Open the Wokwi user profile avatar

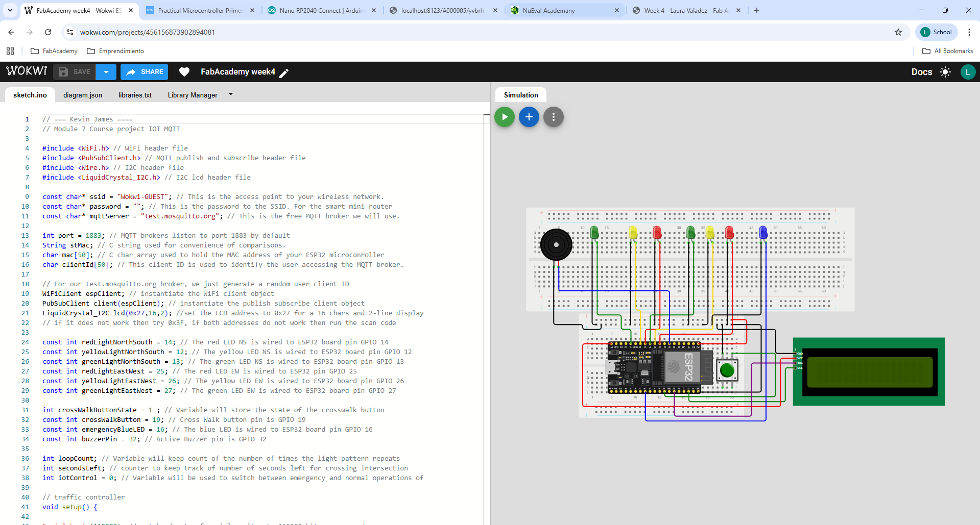(x=968, y=72)
